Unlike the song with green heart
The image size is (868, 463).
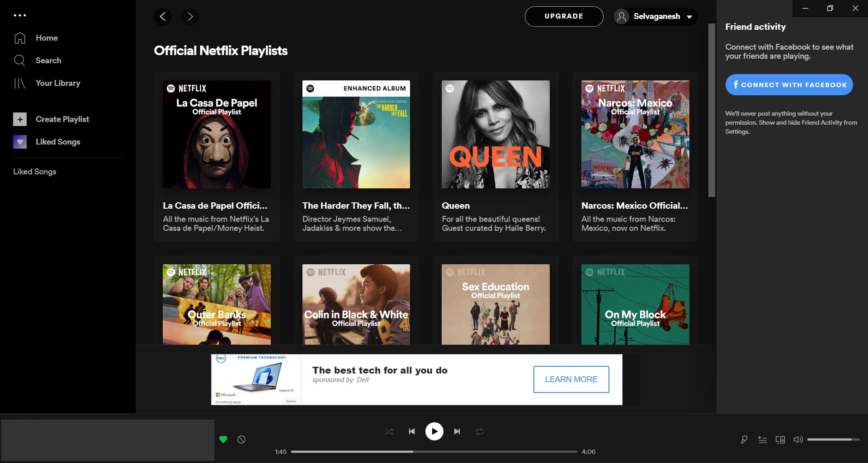click(x=223, y=439)
